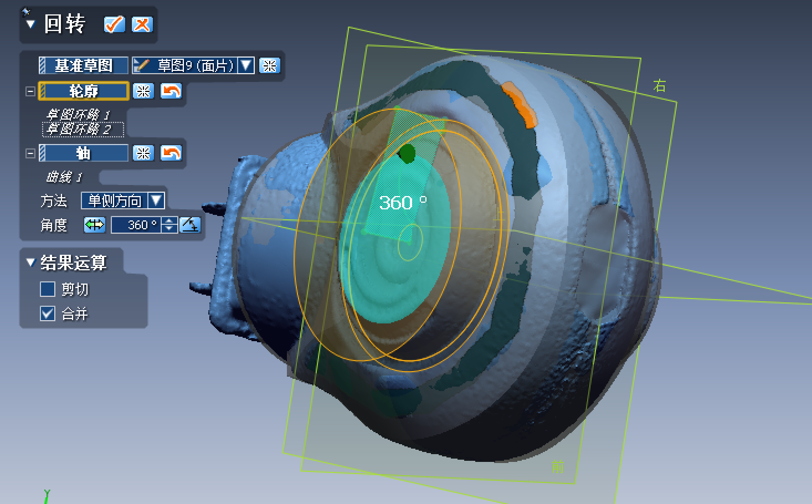The width and height of the screenshot is (812, 504).
Task: Select the 基准草图 field button
Action: (84, 65)
